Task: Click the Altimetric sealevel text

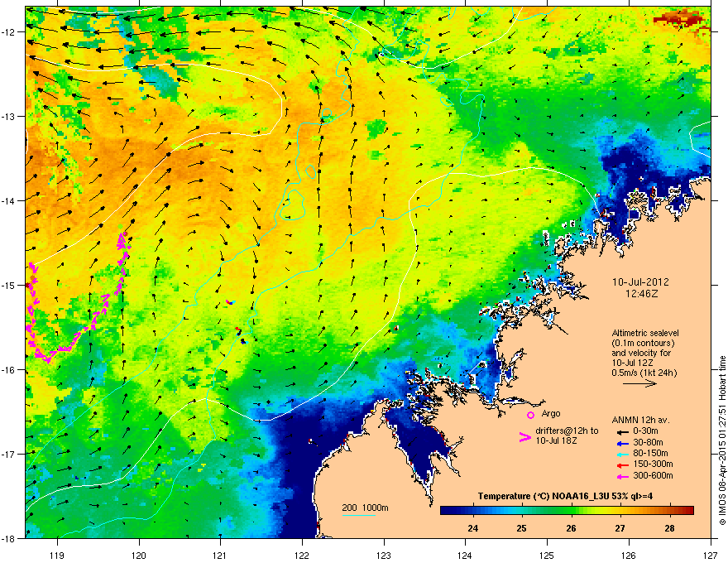Action: (645, 333)
